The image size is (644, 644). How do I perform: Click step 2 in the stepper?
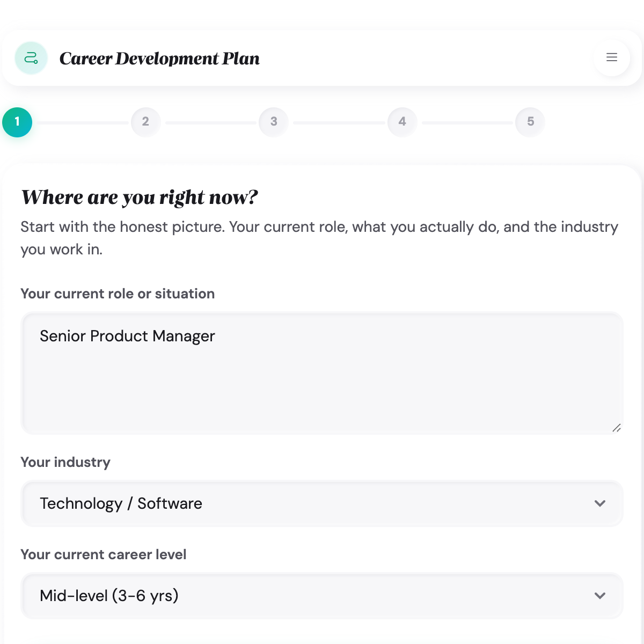coord(145,122)
